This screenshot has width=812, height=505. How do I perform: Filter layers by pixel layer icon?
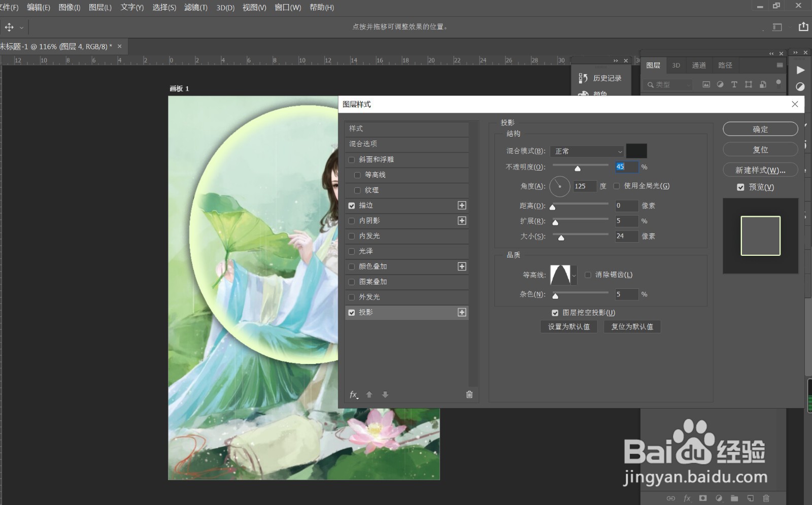click(x=706, y=84)
